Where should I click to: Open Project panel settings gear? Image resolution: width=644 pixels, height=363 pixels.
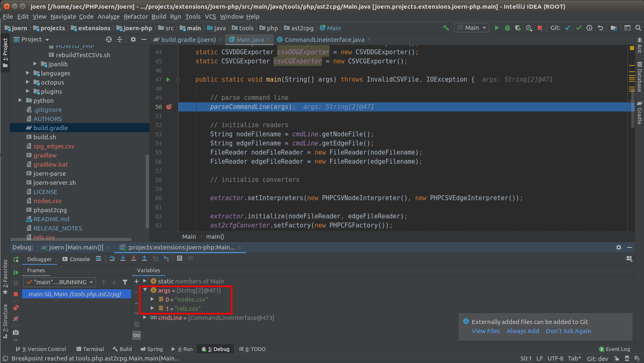coord(133,39)
